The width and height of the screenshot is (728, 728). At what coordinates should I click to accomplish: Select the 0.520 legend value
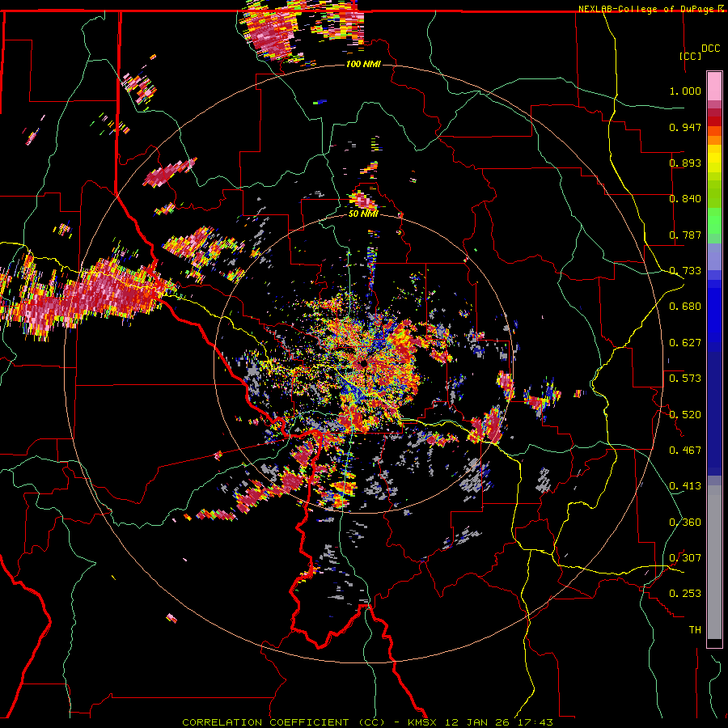point(685,415)
